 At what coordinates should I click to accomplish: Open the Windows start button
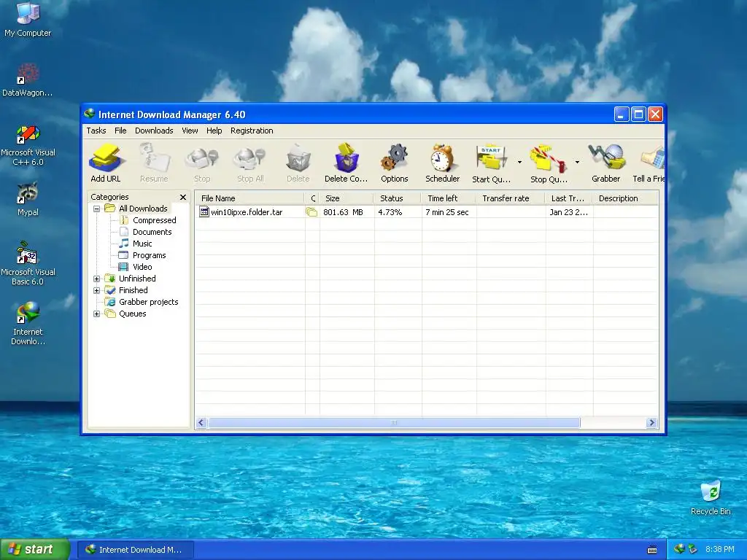pyautogui.click(x=34, y=550)
